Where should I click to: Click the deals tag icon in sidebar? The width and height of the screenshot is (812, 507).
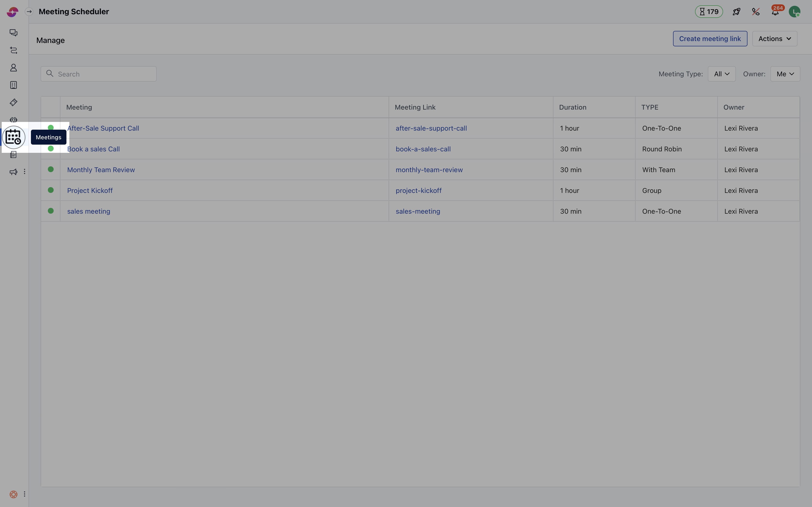click(x=14, y=102)
